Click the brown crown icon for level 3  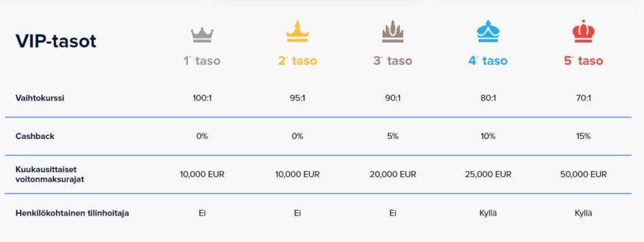pos(392,31)
